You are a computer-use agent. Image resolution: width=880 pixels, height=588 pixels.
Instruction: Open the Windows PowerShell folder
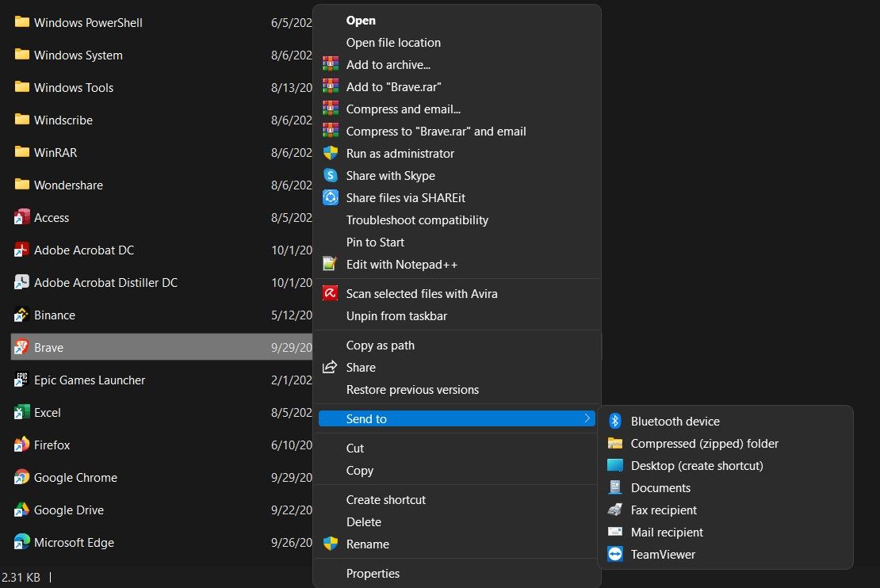coord(87,23)
